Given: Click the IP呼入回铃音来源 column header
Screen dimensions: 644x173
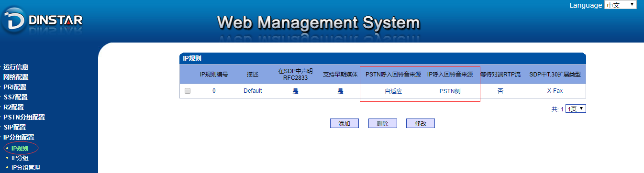Looking at the screenshot, I should pos(450,75).
